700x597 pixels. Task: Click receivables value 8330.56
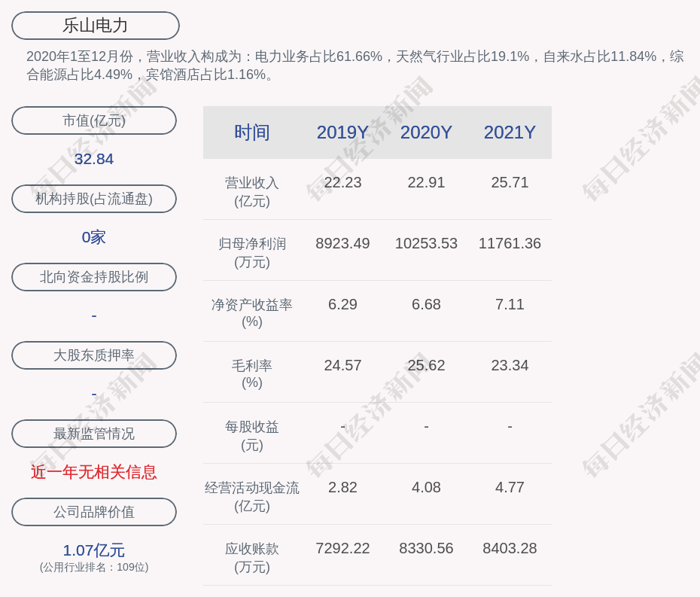coord(426,548)
